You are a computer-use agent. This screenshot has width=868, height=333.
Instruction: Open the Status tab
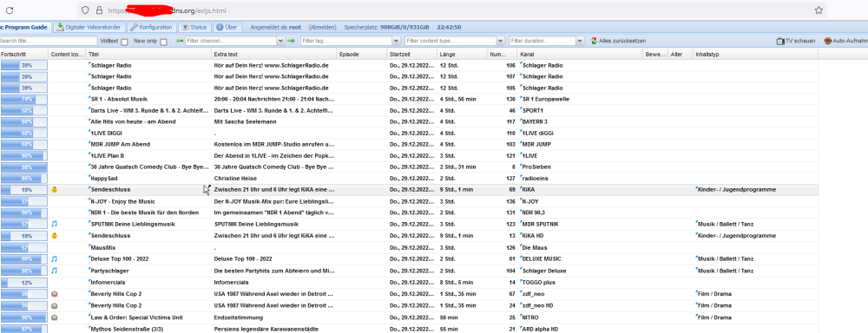pyautogui.click(x=194, y=27)
